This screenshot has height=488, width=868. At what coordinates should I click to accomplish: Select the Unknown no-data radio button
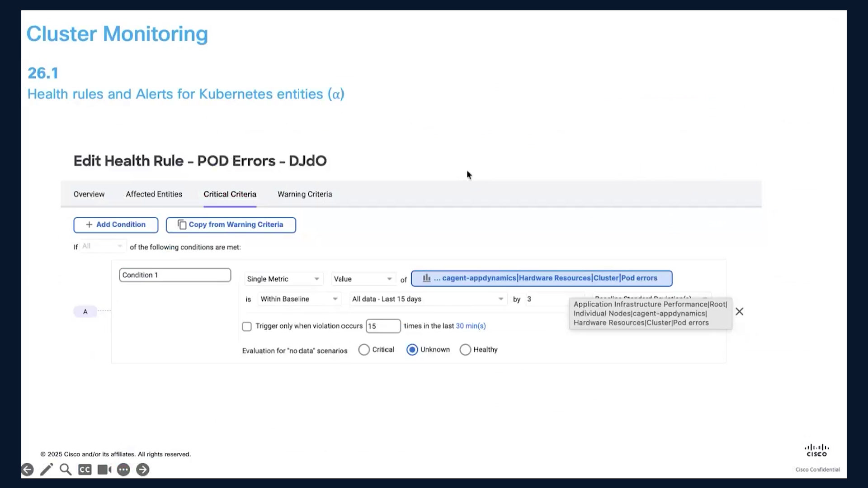(x=412, y=350)
